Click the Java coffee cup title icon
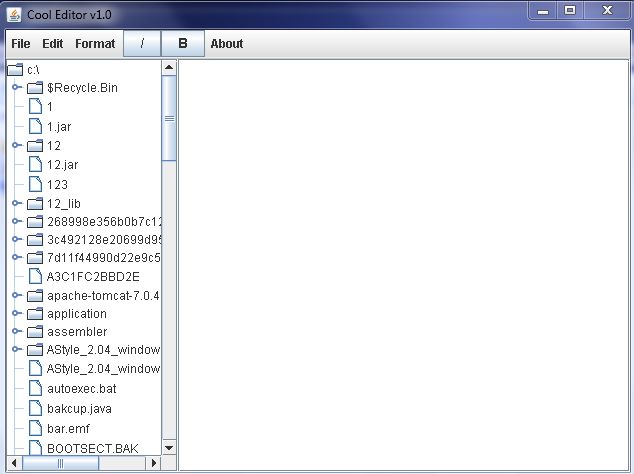 point(13,11)
